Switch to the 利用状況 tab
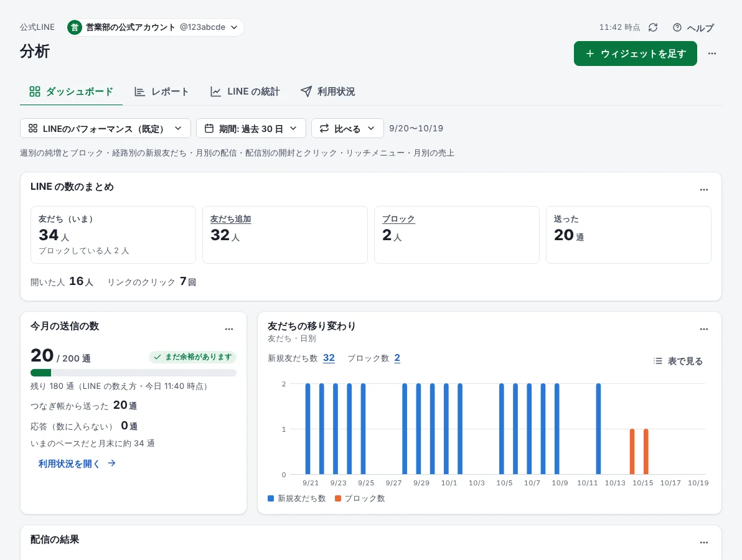Image resolution: width=742 pixels, height=560 pixels. pyautogui.click(x=327, y=91)
